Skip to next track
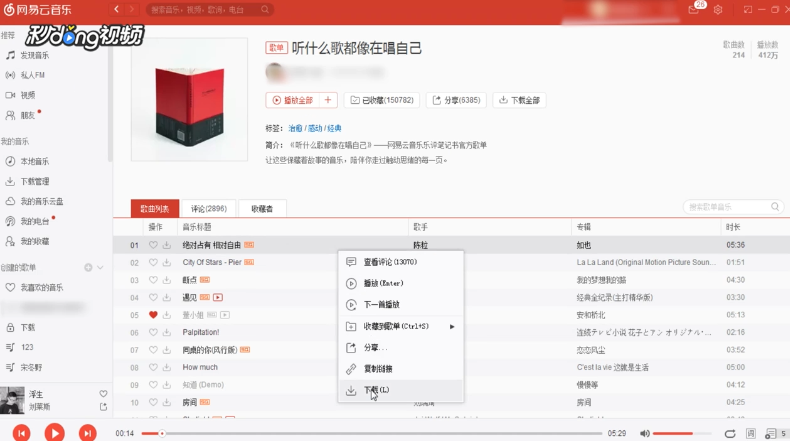This screenshot has height=441, width=790. 88,433
